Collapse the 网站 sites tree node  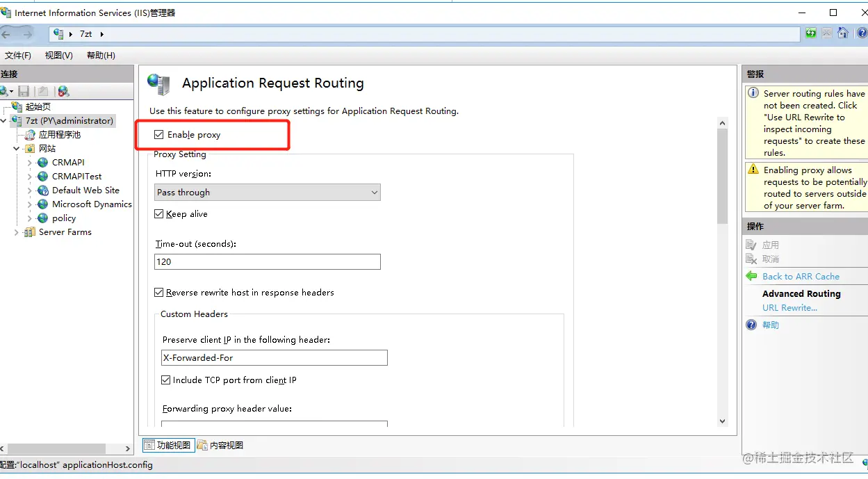(x=17, y=148)
